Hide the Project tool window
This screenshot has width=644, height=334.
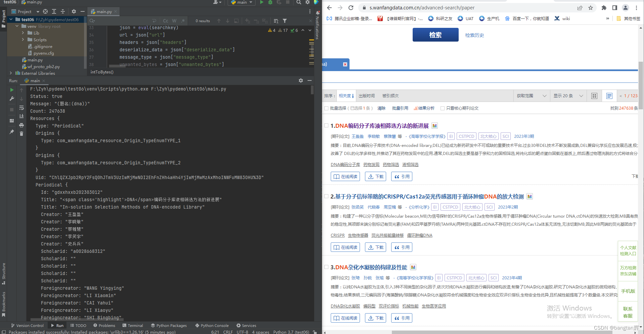(x=83, y=11)
